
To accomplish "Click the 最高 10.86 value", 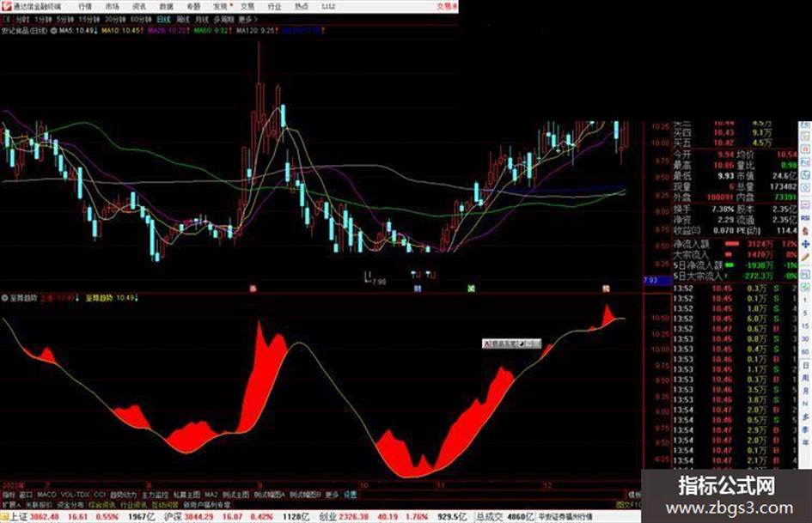I will click(723, 166).
